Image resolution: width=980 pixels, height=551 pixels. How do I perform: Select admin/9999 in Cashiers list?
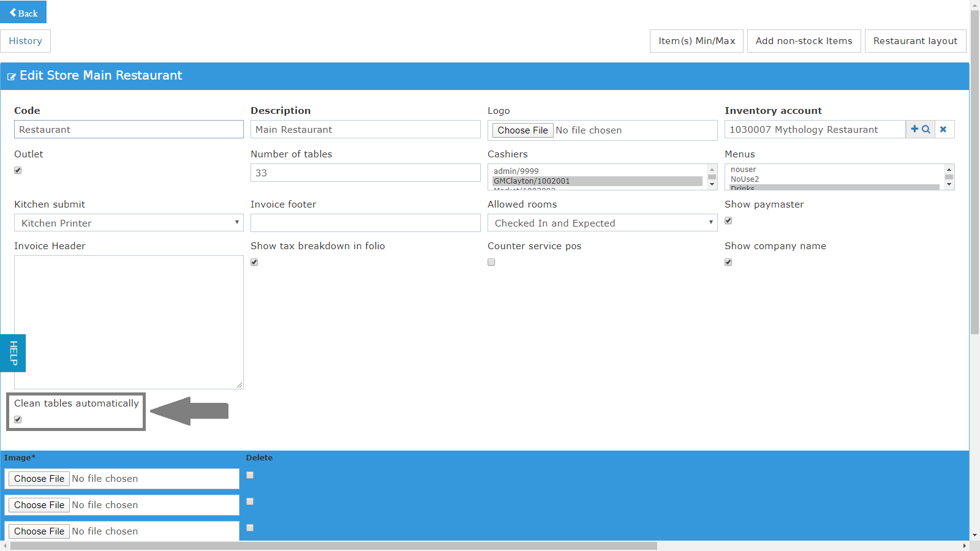(x=597, y=171)
